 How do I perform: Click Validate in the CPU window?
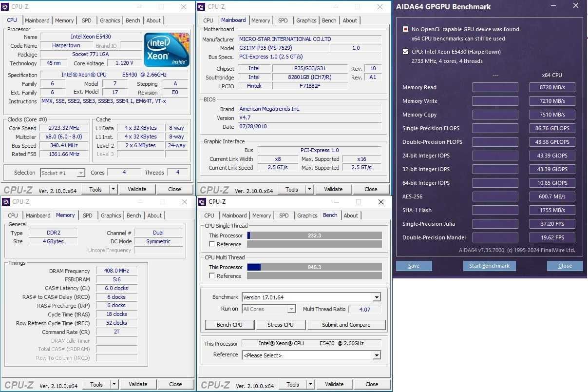137,189
